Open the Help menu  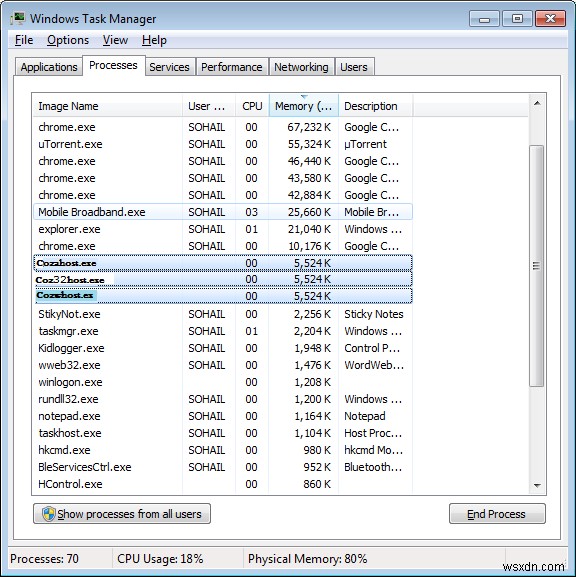154,40
